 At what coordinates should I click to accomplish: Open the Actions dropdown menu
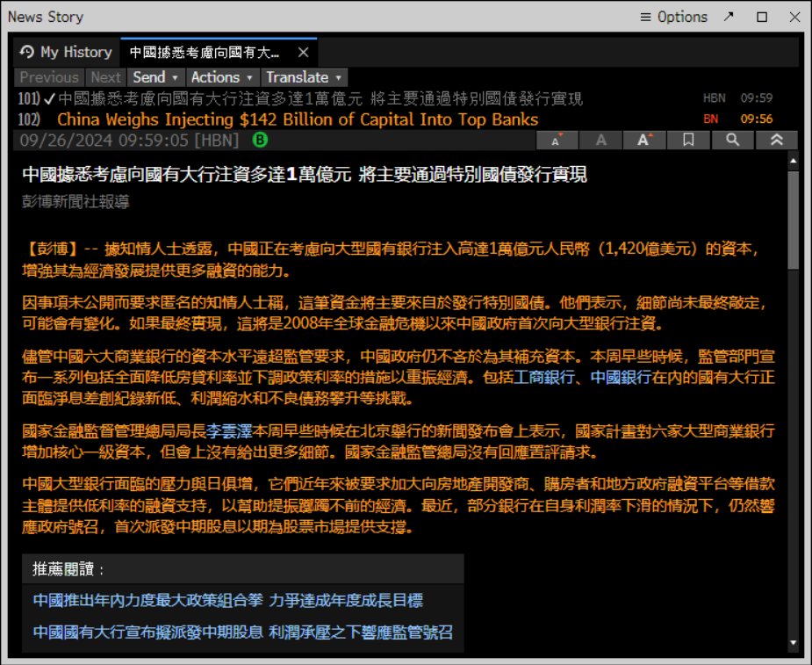[x=222, y=77]
